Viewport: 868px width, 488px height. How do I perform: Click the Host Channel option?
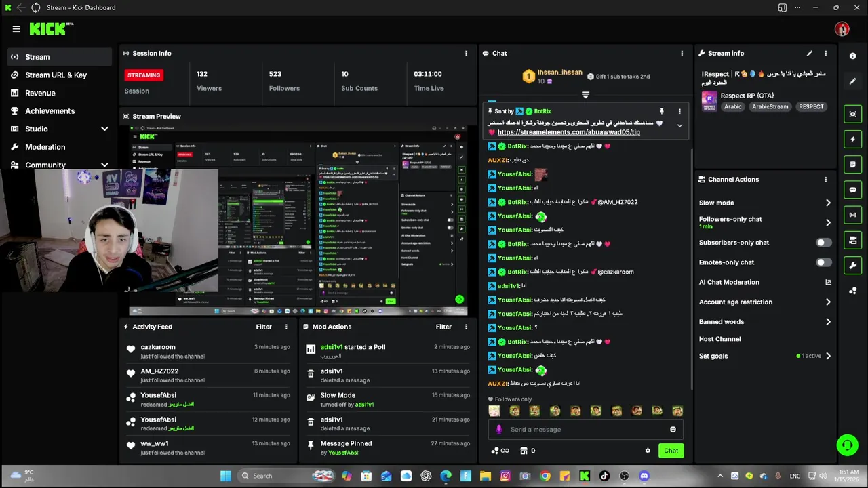(x=720, y=339)
